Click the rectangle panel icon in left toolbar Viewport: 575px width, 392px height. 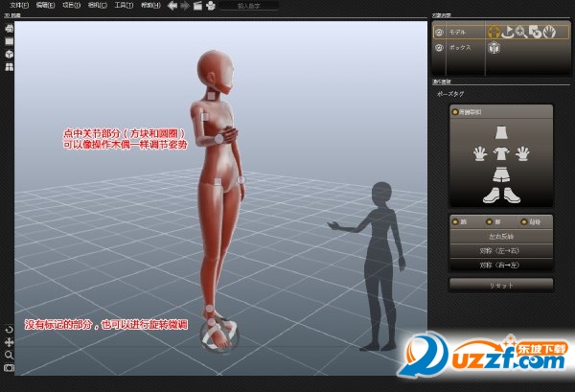[x=10, y=41]
